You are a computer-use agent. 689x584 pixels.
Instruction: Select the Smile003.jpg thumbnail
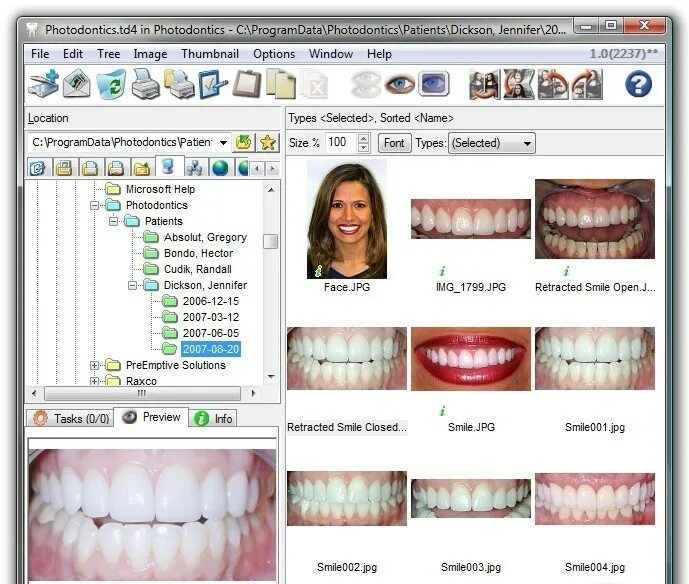[471, 498]
